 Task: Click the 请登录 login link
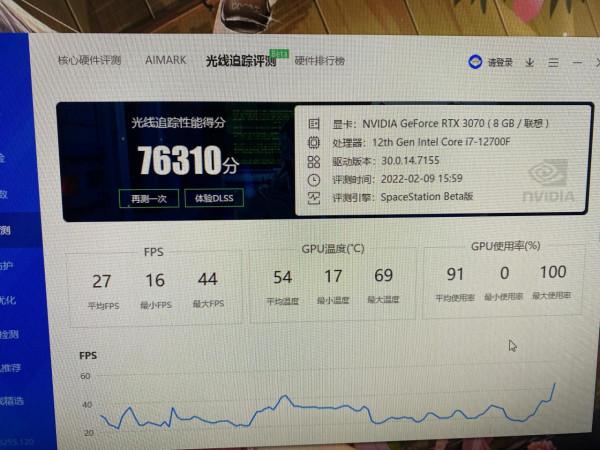pyautogui.click(x=500, y=62)
